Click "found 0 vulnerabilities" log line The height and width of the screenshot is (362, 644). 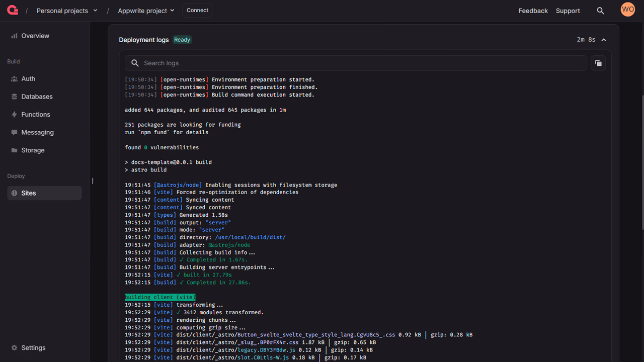(162, 147)
